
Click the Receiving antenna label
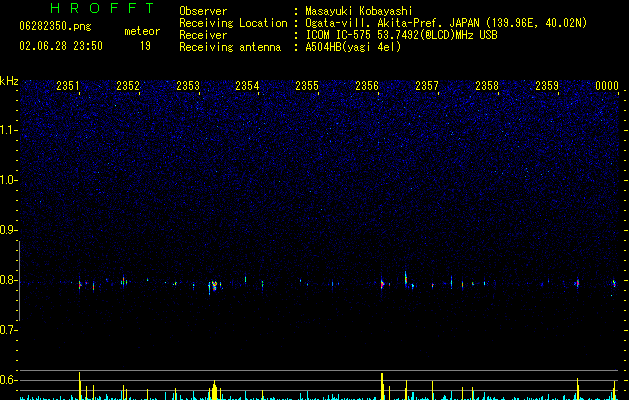coord(230,47)
